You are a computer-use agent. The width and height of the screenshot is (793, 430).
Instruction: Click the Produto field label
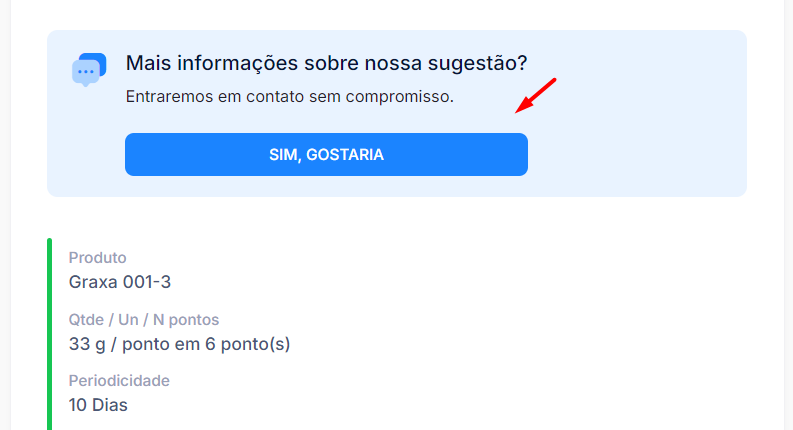(x=98, y=257)
